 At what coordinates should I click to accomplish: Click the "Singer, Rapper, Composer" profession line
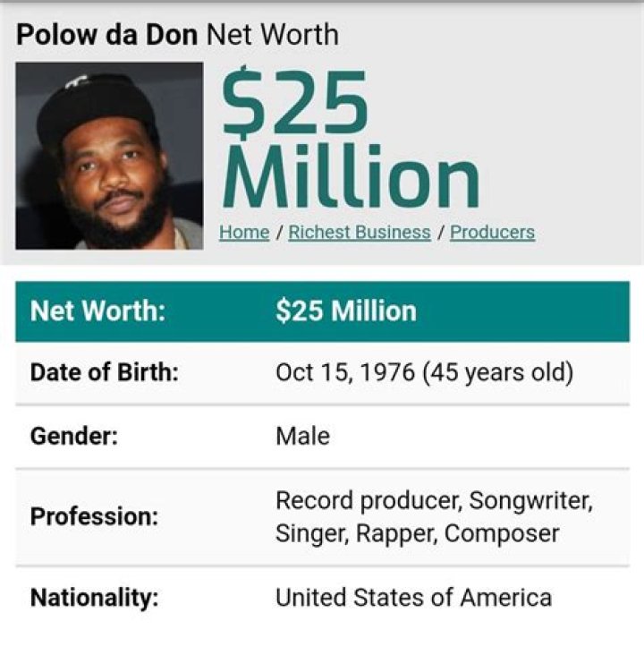(417, 533)
